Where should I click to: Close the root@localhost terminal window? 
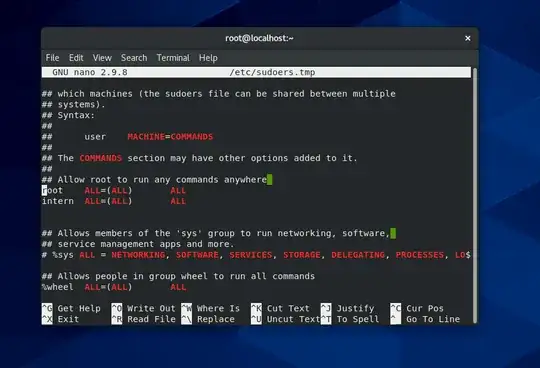(468, 38)
